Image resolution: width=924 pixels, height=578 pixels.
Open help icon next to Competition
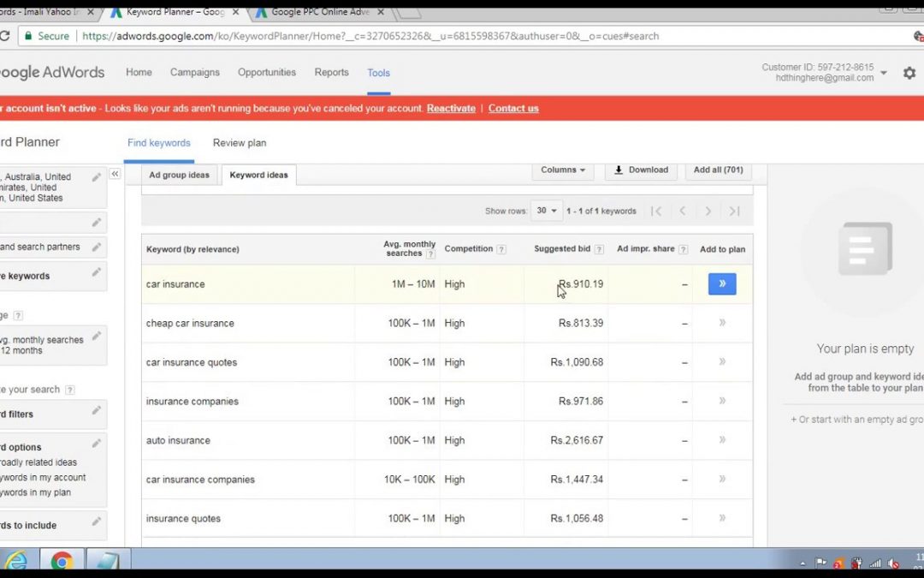point(500,249)
